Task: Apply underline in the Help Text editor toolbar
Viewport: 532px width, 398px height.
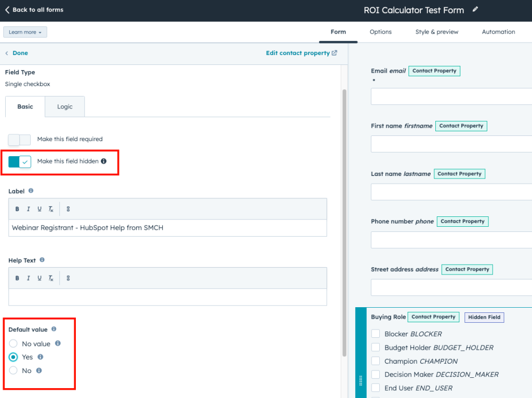Action: tap(39, 278)
